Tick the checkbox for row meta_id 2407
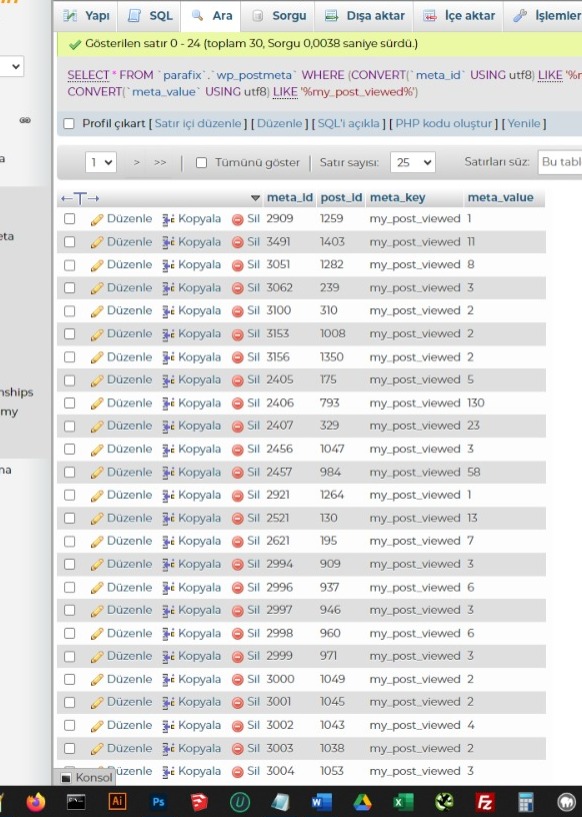 [x=69, y=426]
